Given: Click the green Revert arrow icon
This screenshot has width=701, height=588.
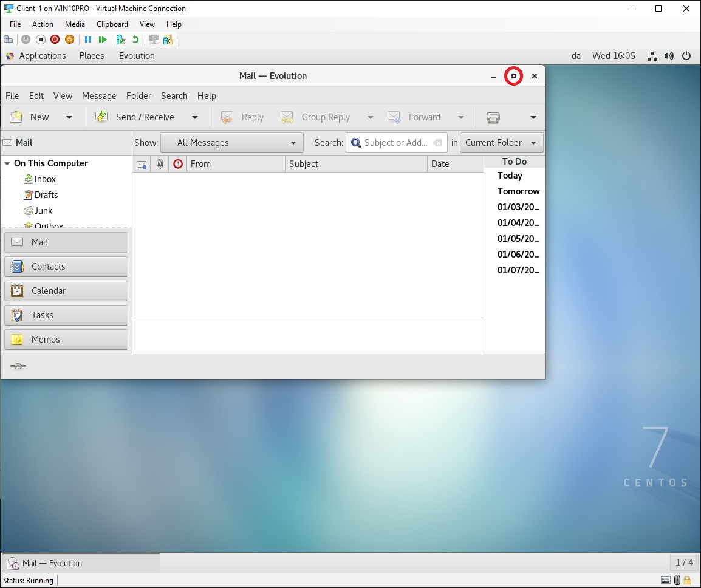Looking at the screenshot, I should point(135,39).
